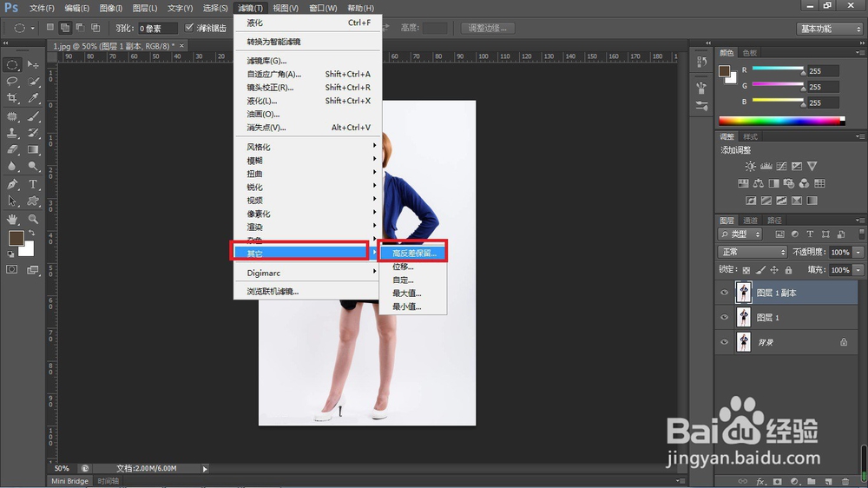Open the 类型 layer filter dropdown
This screenshot has width=868, height=488.
pyautogui.click(x=740, y=234)
